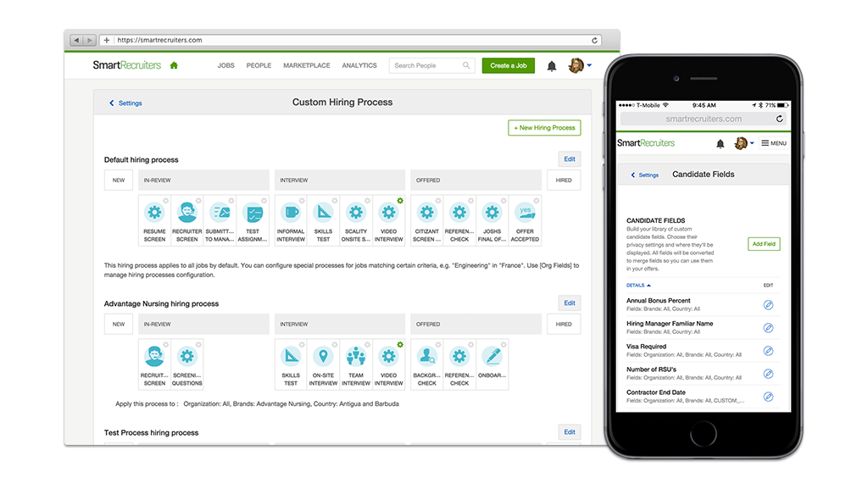Viewport: 868px width, 489px height.
Task: Click the browser forward arrow button
Action: pos(90,41)
